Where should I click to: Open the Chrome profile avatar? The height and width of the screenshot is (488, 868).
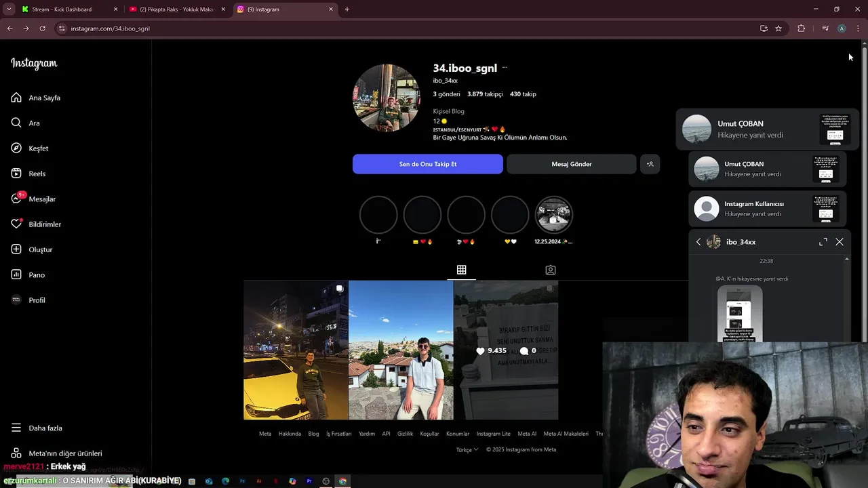[842, 28]
